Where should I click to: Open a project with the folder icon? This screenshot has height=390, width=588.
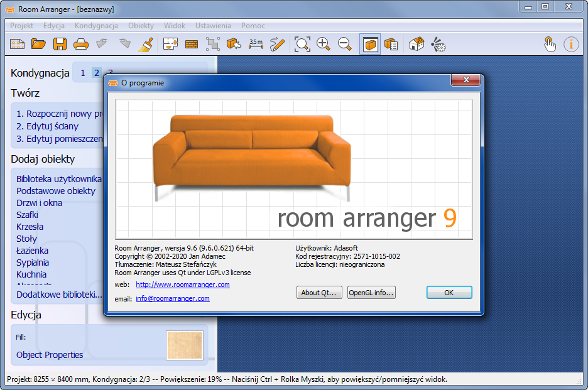(38, 44)
